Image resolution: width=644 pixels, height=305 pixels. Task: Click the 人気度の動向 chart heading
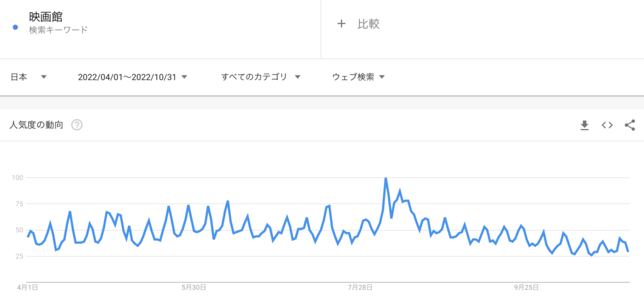pyautogui.click(x=36, y=125)
